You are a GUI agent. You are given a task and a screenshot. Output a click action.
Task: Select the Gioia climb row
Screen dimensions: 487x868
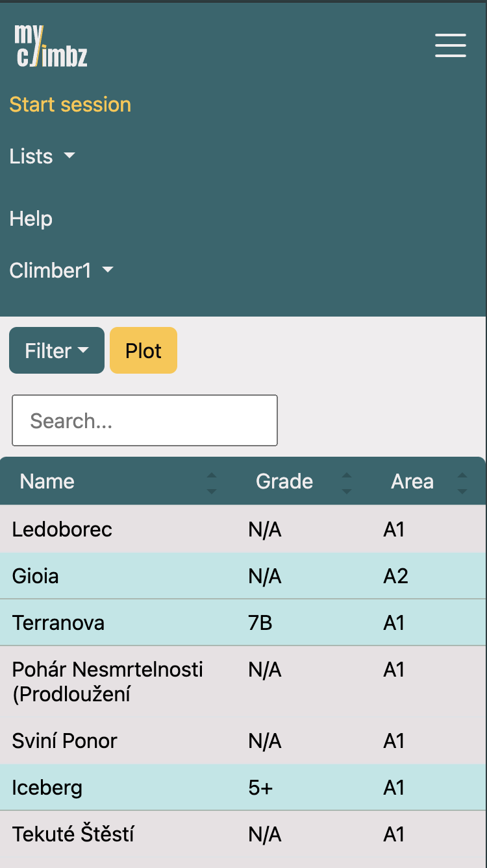[x=36, y=576]
